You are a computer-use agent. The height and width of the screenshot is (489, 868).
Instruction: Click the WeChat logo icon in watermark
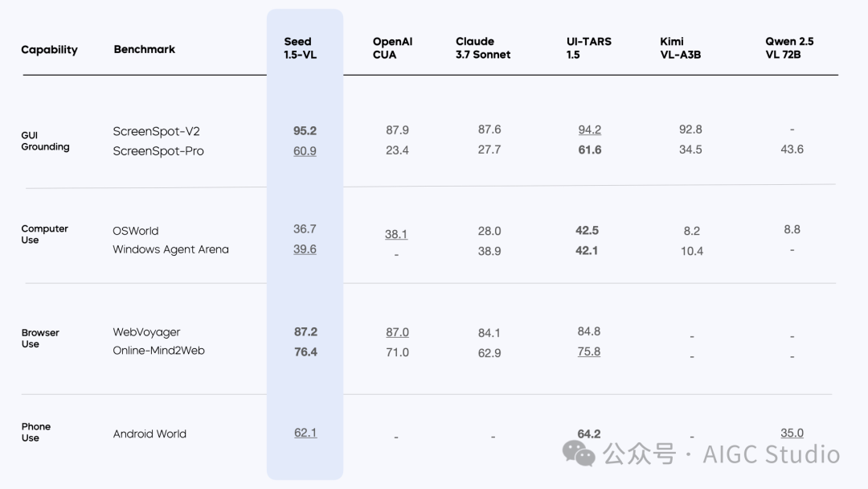click(579, 454)
